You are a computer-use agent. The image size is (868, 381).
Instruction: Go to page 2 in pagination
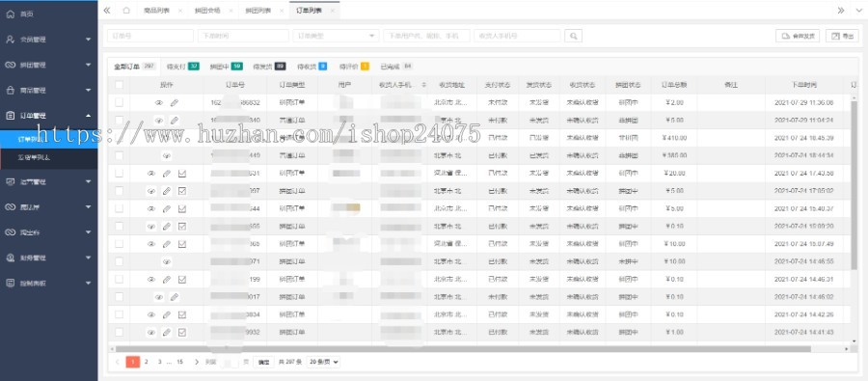click(x=147, y=362)
